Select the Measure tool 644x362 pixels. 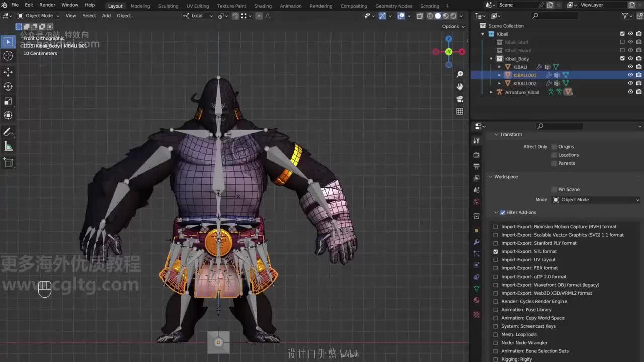(x=8, y=146)
